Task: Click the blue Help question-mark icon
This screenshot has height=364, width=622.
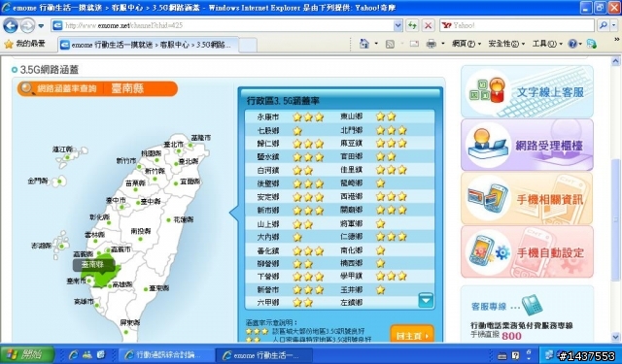Action: click(572, 44)
